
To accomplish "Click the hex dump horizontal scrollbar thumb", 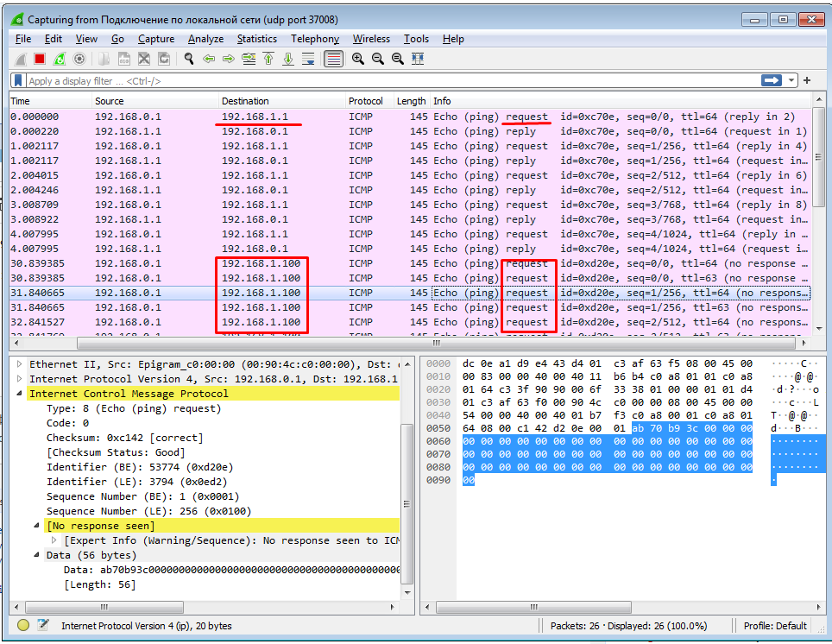I will (x=533, y=607).
